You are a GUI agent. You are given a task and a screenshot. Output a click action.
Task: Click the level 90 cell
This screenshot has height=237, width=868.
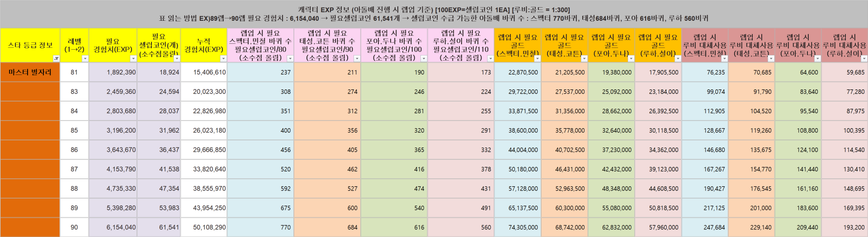click(x=74, y=228)
